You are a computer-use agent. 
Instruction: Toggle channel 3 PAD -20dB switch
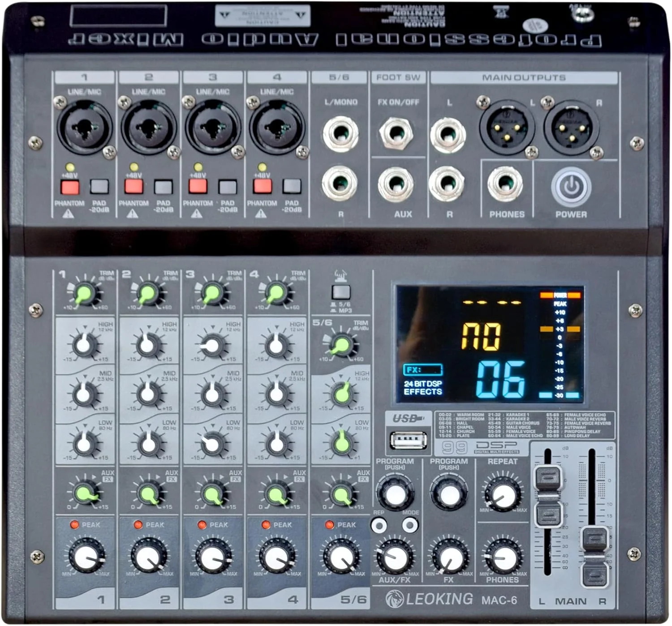click(x=228, y=186)
